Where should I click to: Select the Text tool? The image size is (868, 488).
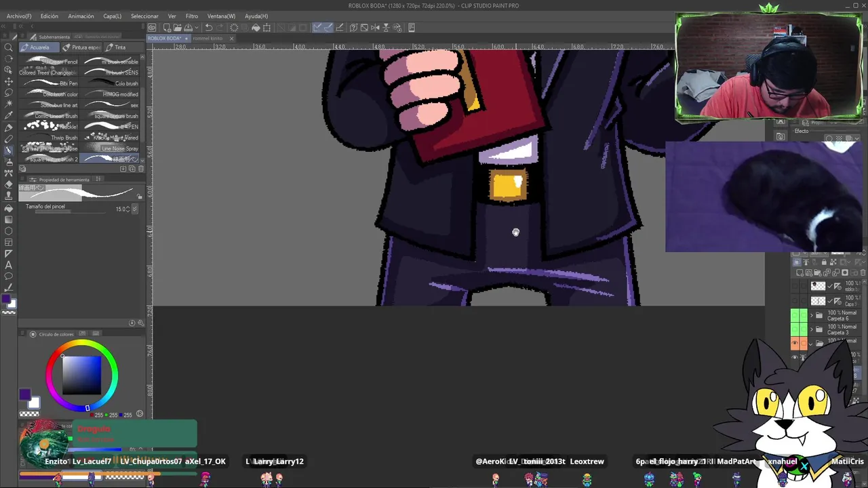(9, 265)
